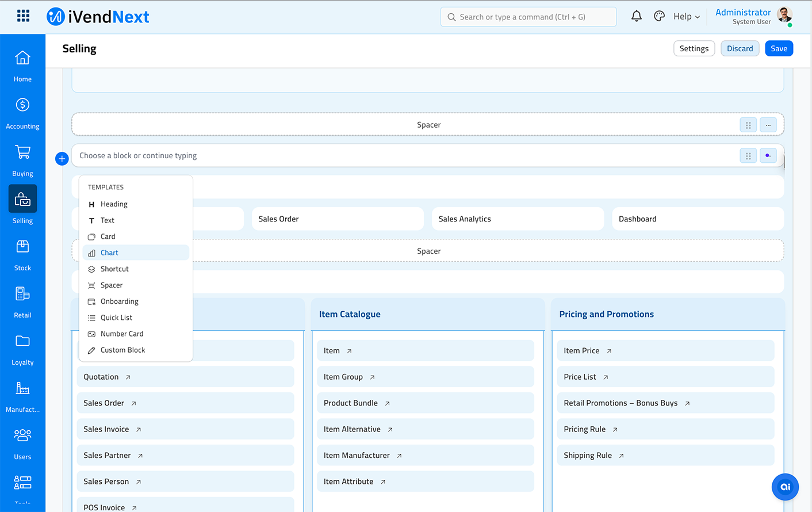
Task: Click the blue plus add-block icon
Action: coord(62,158)
